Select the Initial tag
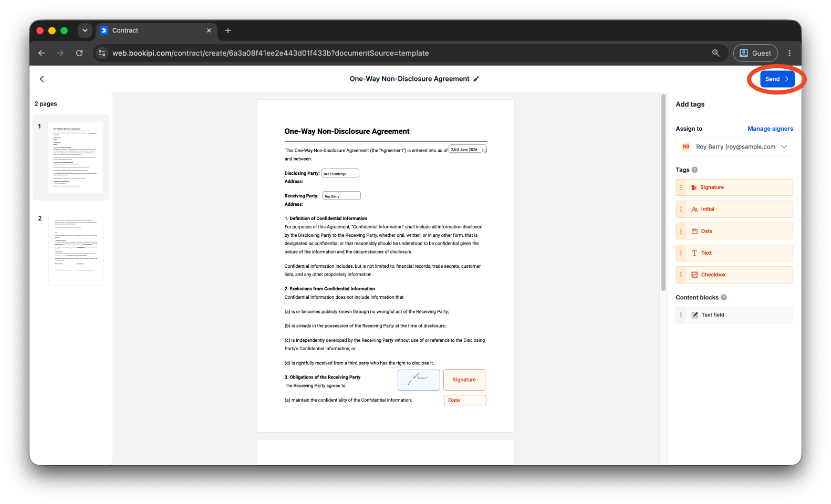This screenshot has width=831, height=504. click(734, 209)
